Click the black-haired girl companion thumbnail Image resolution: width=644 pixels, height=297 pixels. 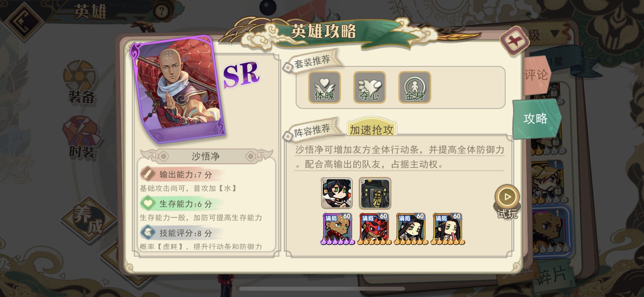337,193
